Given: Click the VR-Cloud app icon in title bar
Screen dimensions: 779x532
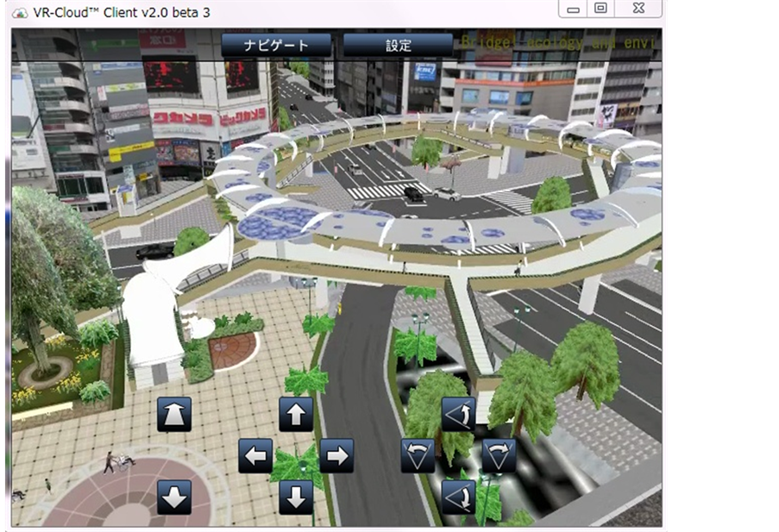Looking at the screenshot, I should [x=16, y=12].
